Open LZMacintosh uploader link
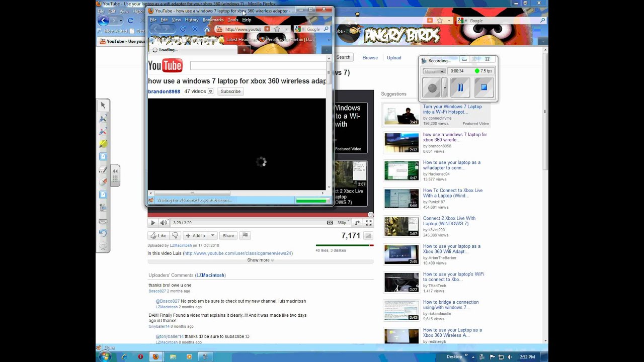The image size is (644, 362). click(x=181, y=245)
